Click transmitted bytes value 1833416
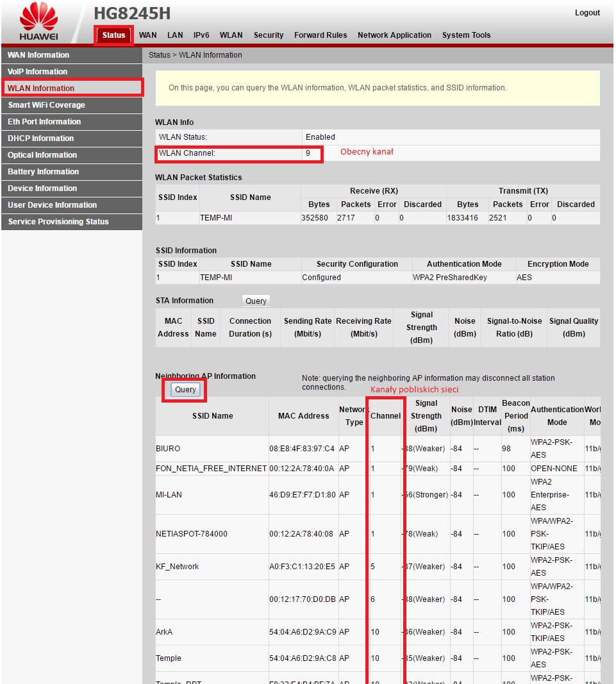Image resolution: width=616 pixels, height=684 pixels. point(462,218)
